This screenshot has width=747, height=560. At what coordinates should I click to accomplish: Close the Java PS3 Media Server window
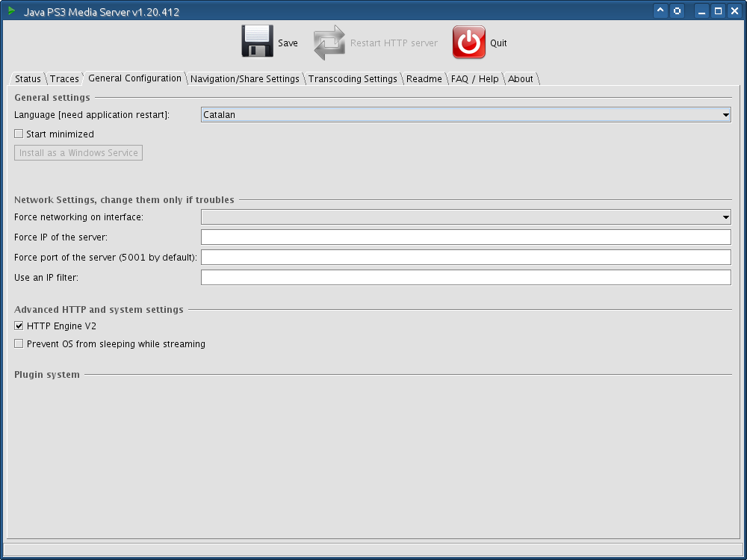pos(735,10)
